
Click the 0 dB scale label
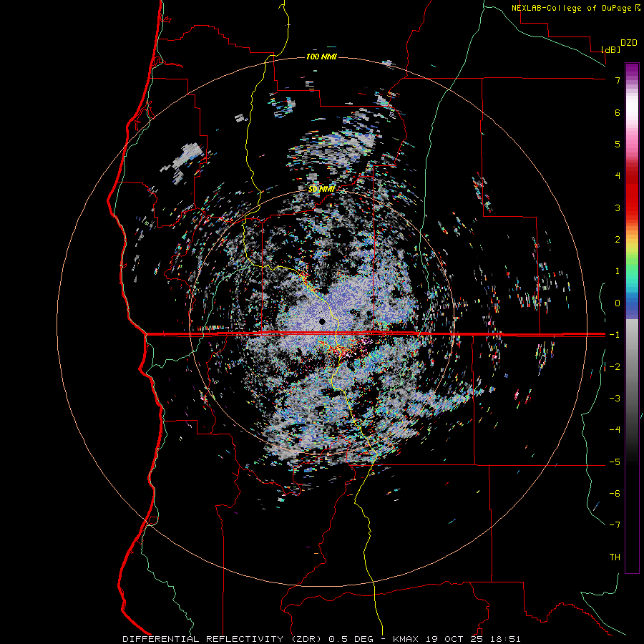click(x=618, y=303)
